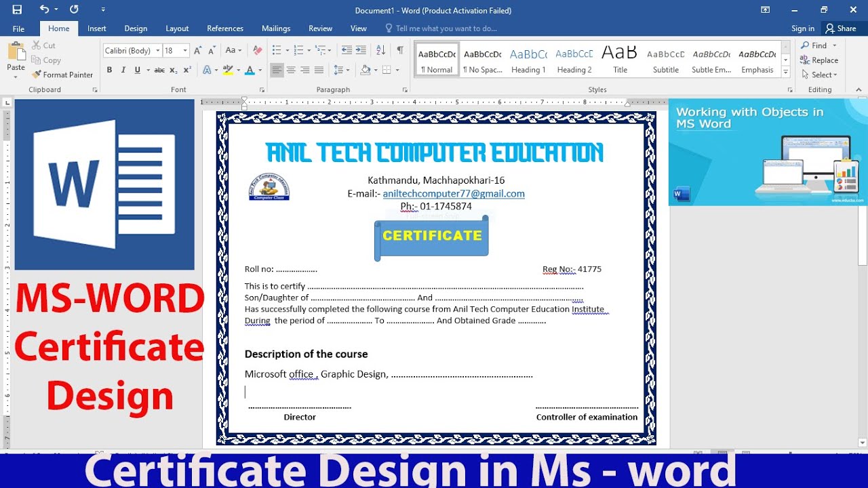Open Ribbon Display Options icon
The image size is (868, 488).
(x=765, y=9)
